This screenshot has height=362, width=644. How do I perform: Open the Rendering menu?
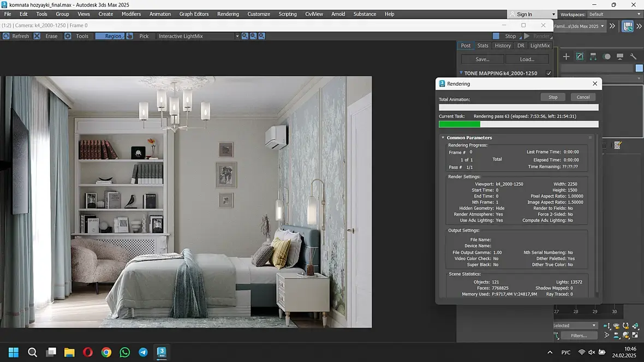pos(228,14)
